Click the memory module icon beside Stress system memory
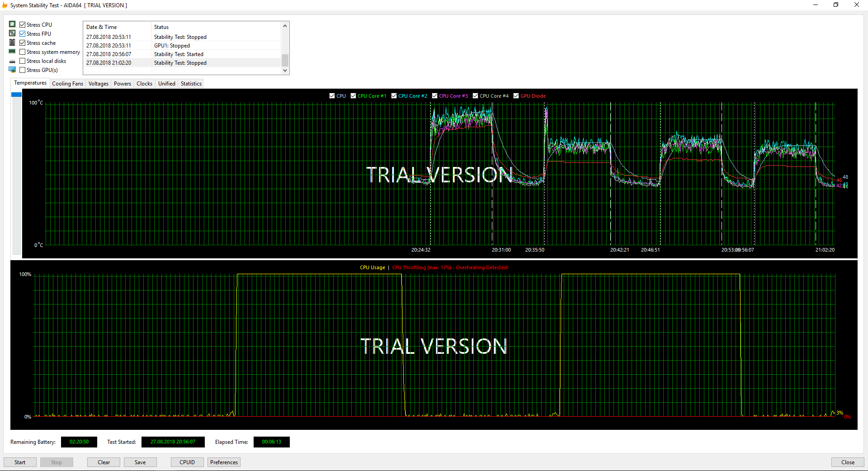The image size is (868, 471). point(12,52)
